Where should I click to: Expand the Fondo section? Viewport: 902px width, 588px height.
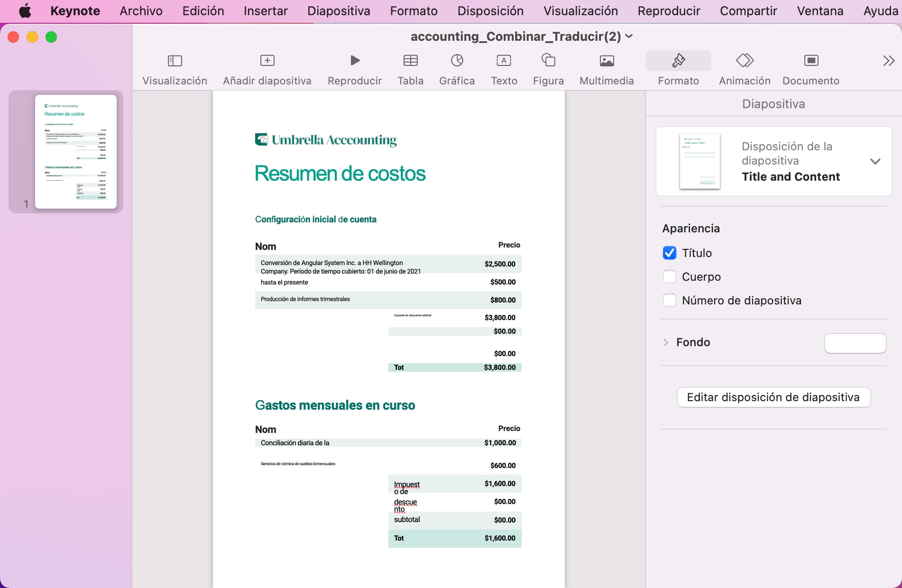pos(665,342)
